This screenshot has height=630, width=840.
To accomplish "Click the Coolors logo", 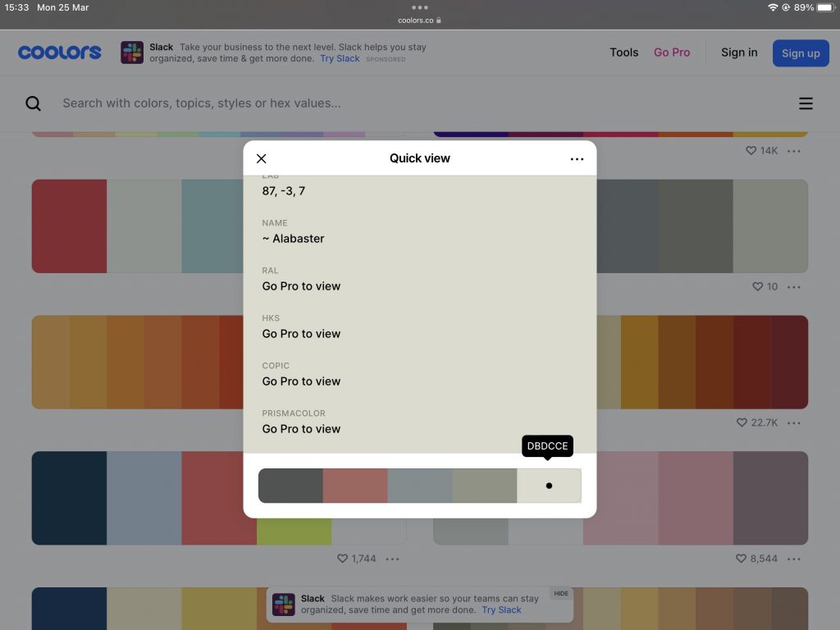I will (59, 52).
